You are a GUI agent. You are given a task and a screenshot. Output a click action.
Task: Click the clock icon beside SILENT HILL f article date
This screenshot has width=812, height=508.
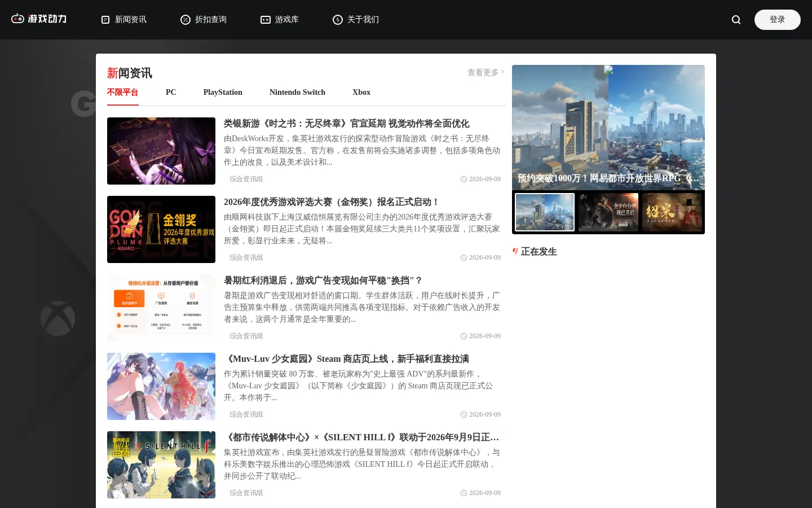464,493
